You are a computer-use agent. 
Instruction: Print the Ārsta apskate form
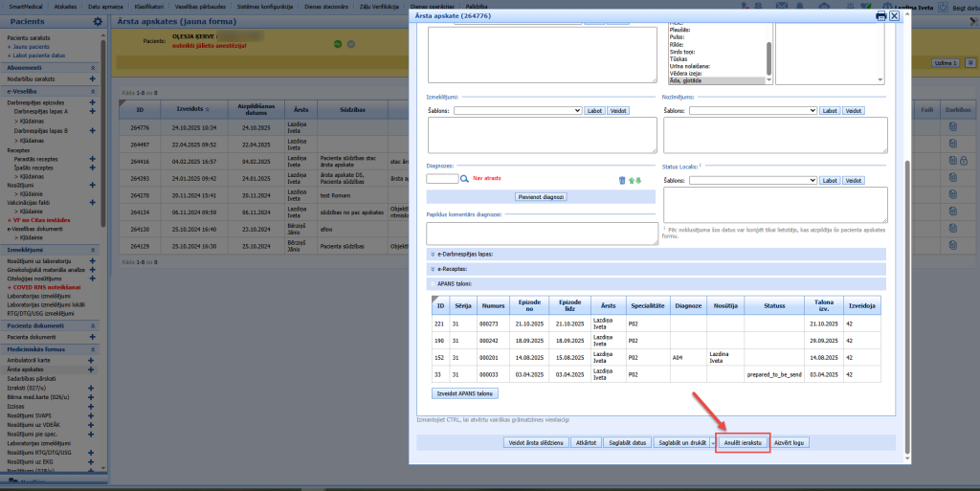(881, 15)
